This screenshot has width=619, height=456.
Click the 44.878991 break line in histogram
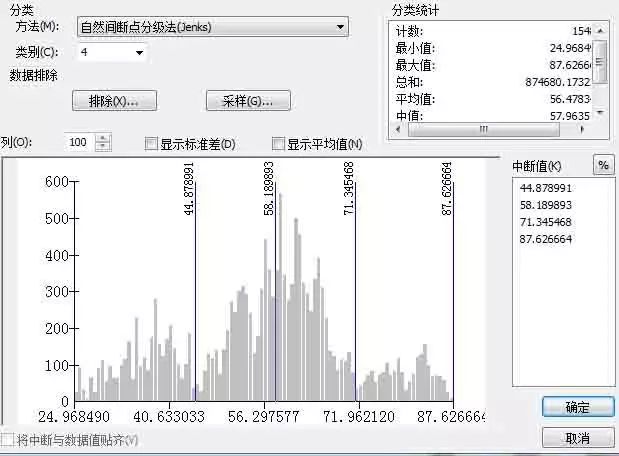click(195, 300)
